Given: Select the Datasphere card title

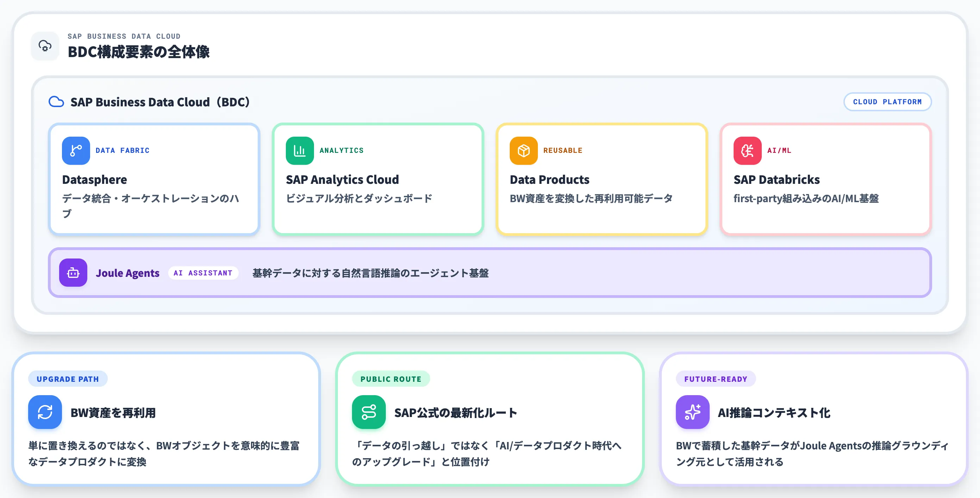Looking at the screenshot, I should [94, 179].
